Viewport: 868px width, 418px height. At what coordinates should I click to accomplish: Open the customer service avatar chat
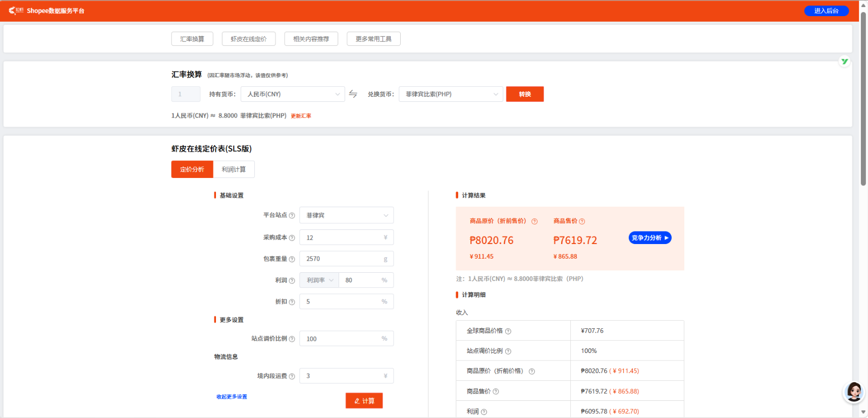point(853,392)
